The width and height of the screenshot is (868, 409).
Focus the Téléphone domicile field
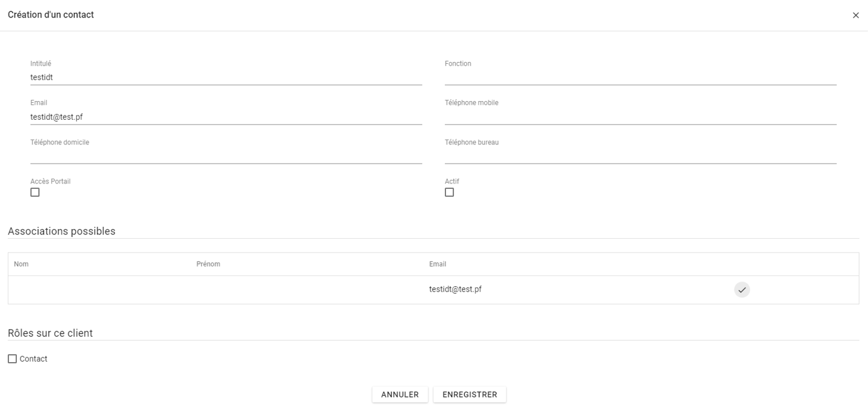225,156
